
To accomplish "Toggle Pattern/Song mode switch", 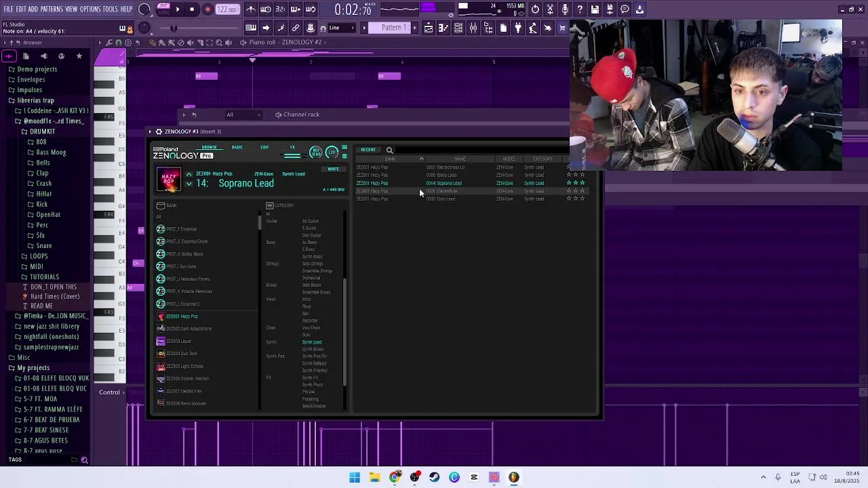I will coord(163,9).
